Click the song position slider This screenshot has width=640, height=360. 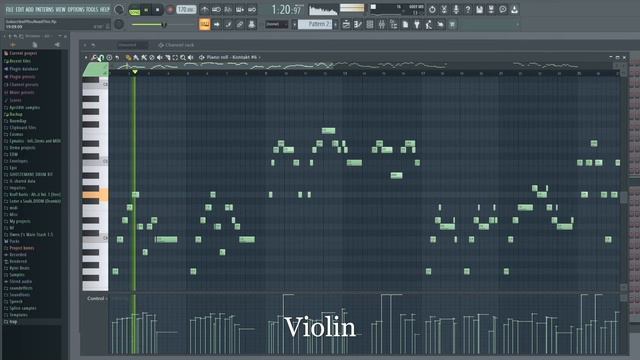coord(162,25)
